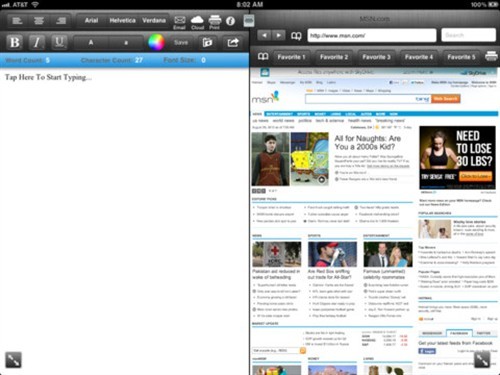
Task: Open the Harry Potter thumbnail
Action: tap(270, 159)
